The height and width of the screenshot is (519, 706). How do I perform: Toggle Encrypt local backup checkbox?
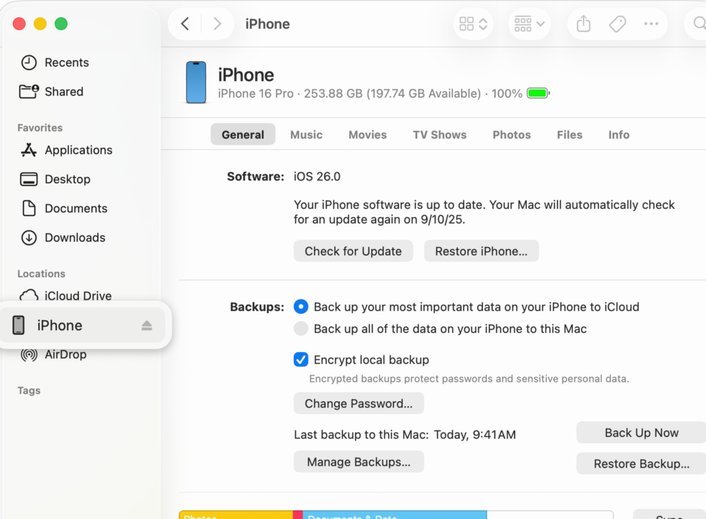(x=301, y=360)
